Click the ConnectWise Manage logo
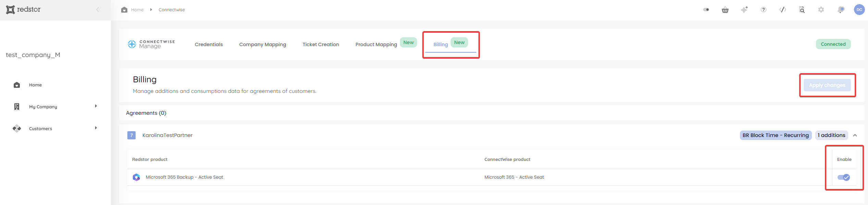Screen dimensions: 868x205 pos(151,44)
